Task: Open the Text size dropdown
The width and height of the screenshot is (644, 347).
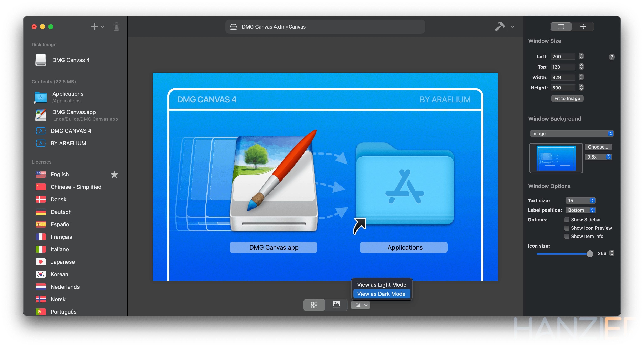Action: (581, 201)
